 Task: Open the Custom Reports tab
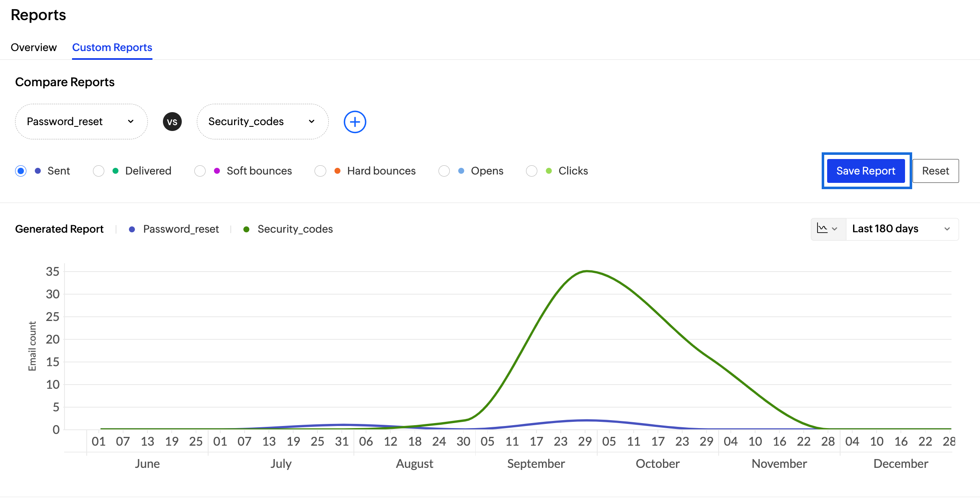[112, 47]
